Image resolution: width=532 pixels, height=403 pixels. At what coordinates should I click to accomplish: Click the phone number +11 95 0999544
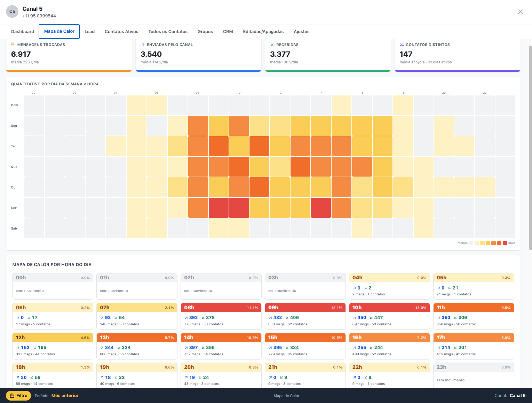39,16
